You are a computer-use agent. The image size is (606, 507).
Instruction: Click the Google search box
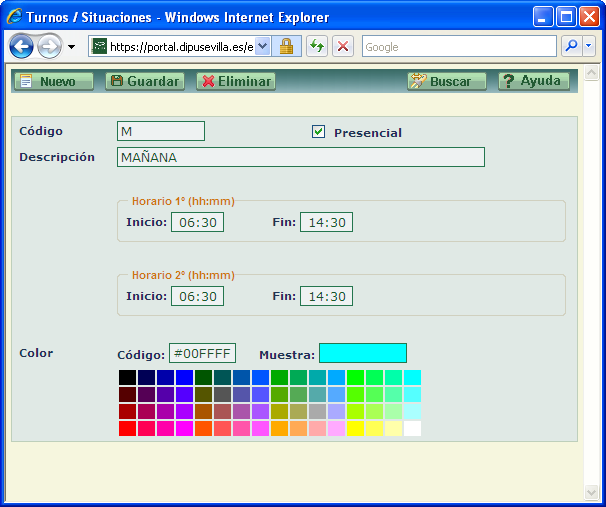[459, 46]
